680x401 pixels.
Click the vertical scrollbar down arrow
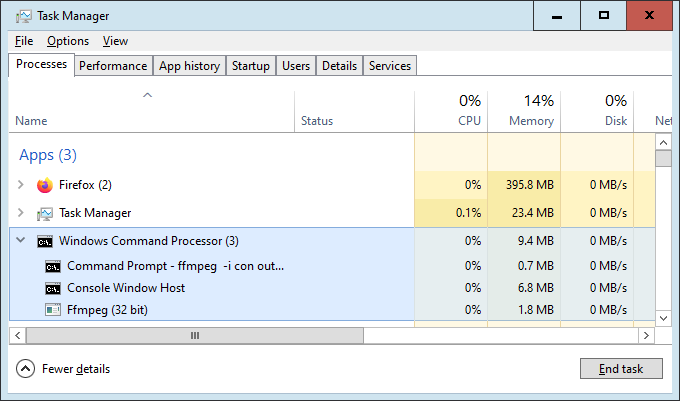pos(662,317)
